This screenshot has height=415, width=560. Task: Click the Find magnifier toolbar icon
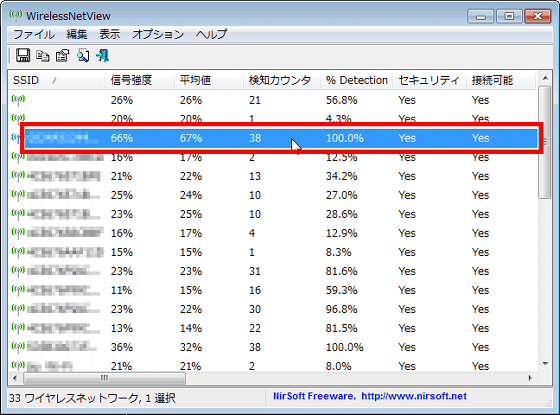click(83, 56)
